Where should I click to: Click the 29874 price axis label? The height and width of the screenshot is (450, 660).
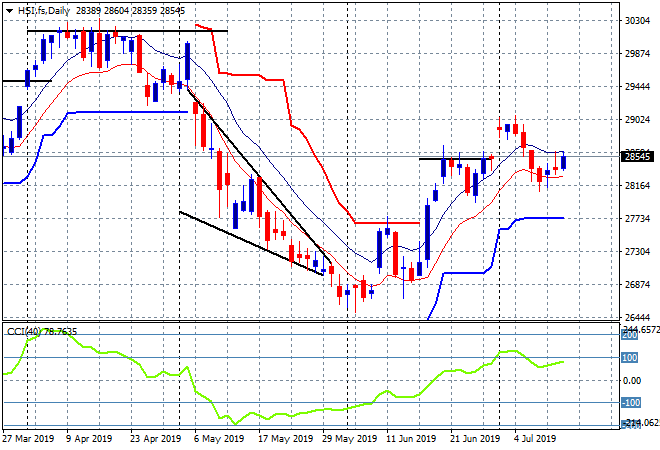[637, 54]
